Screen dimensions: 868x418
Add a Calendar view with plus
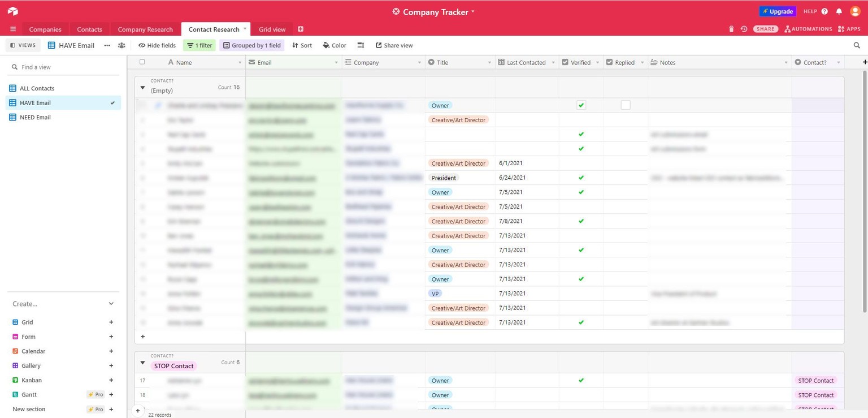pyautogui.click(x=111, y=351)
